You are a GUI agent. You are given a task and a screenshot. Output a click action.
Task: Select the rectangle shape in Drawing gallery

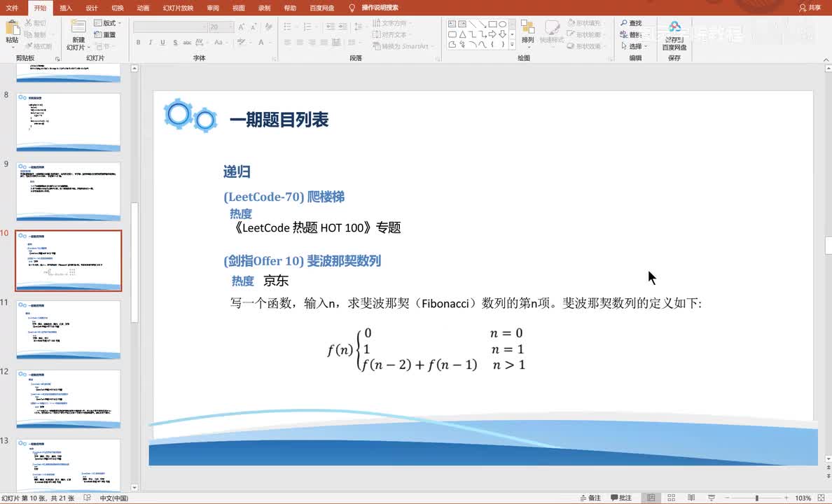pyautogui.click(x=493, y=24)
